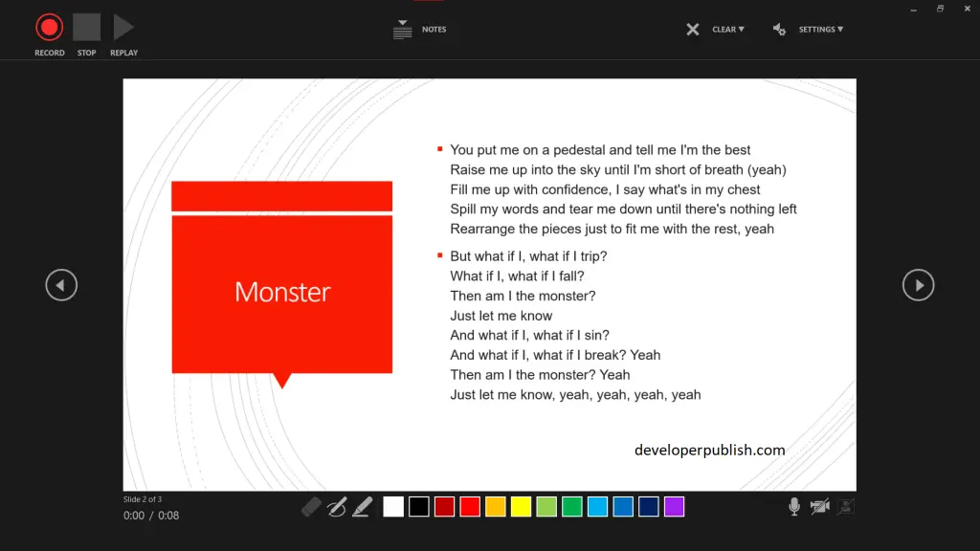Select the Pen ink tool
The width and height of the screenshot is (980, 551).
tap(337, 507)
